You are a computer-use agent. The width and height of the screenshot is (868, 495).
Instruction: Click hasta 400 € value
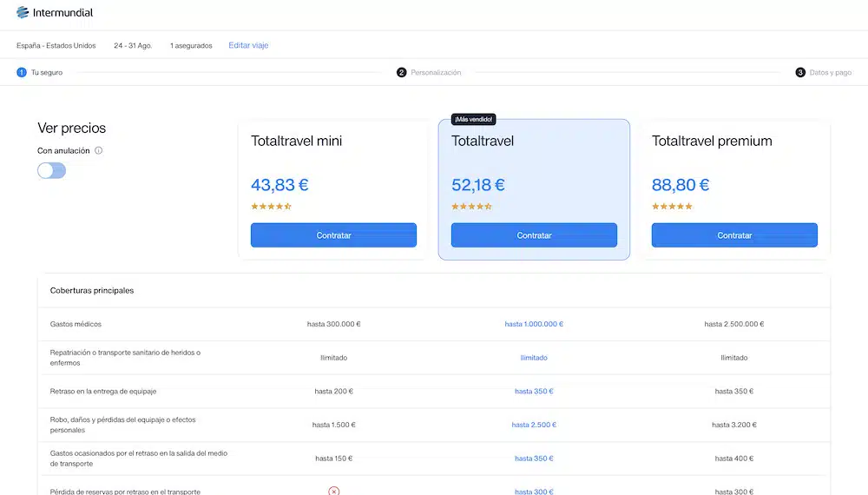click(x=734, y=459)
